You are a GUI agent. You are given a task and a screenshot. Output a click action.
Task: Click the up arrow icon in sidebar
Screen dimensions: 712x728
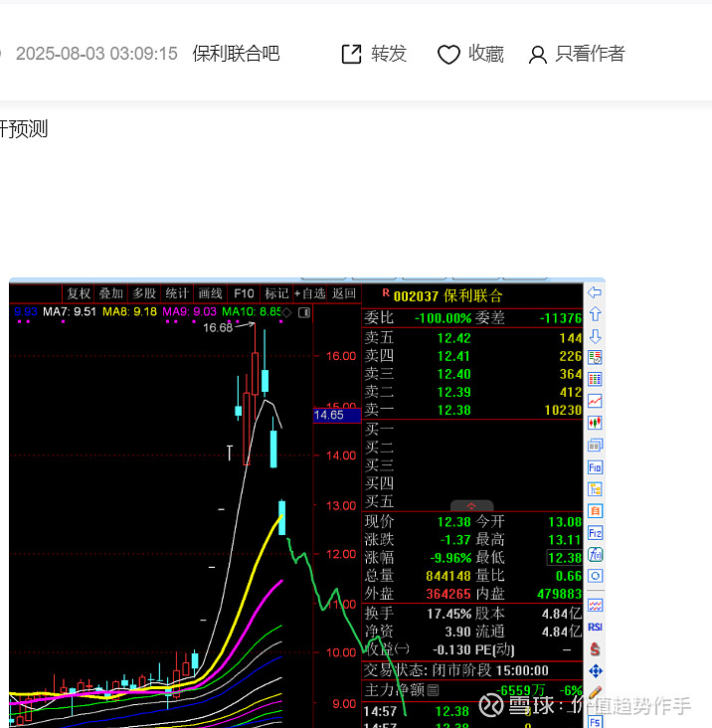(x=595, y=314)
